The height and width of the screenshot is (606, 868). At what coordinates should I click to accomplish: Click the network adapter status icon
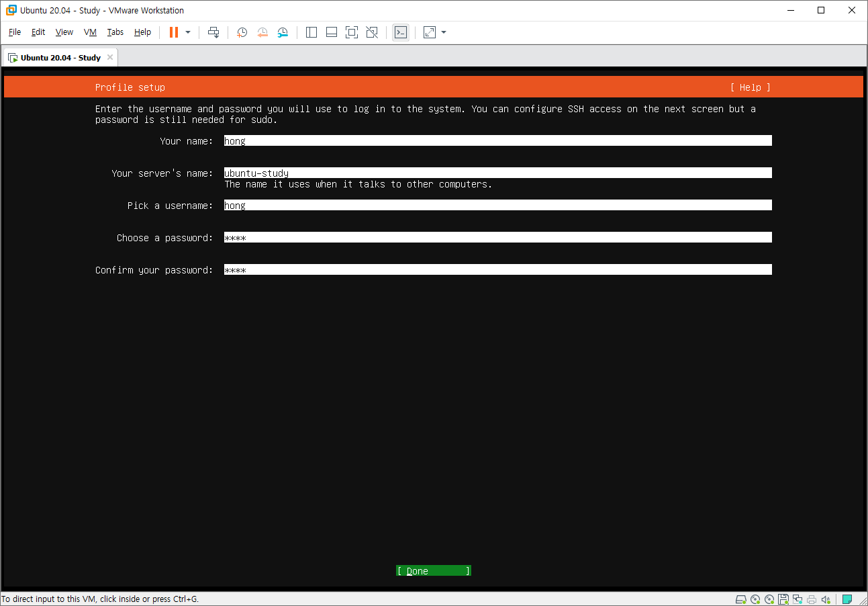tap(798, 599)
